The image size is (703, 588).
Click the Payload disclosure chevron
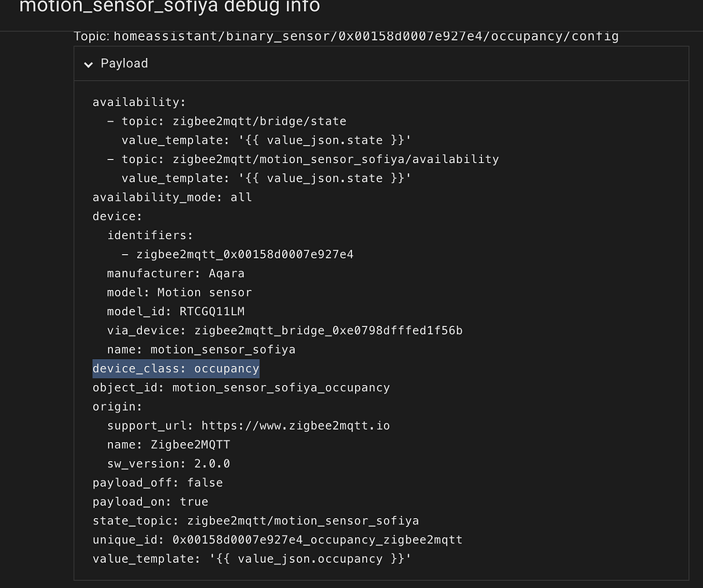click(89, 64)
